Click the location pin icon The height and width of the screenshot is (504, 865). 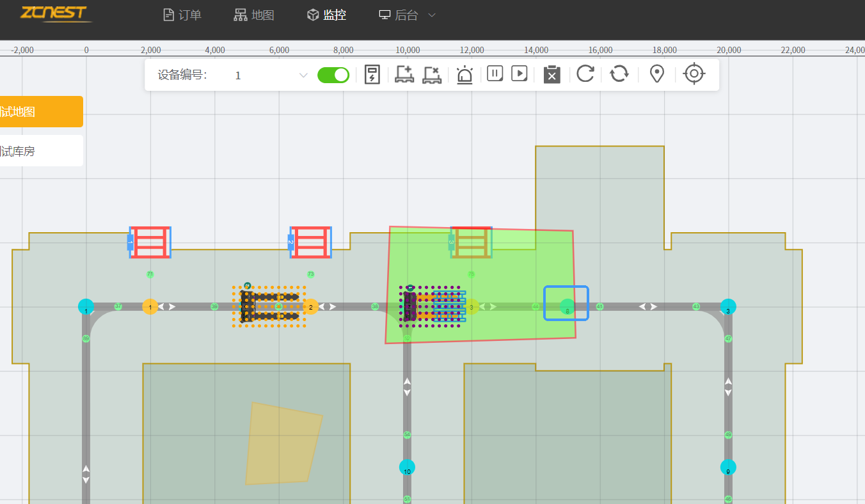click(x=656, y=74)
